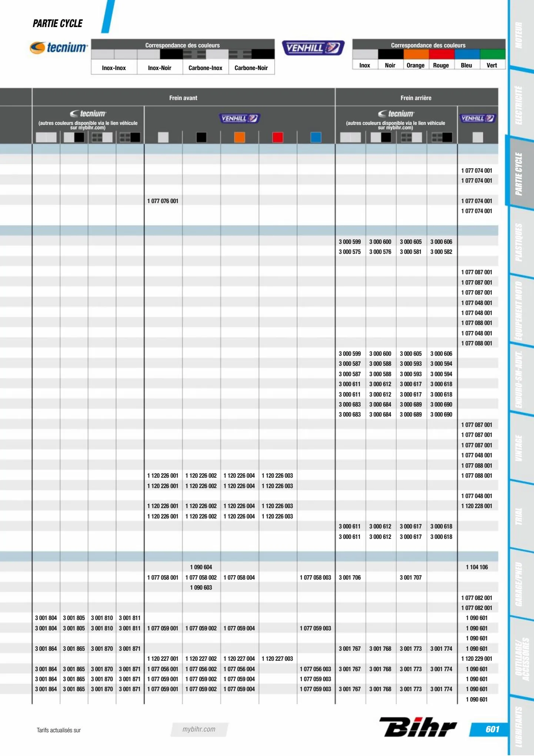Viewport: 534px width, 756px height.
Task: Click the Venhill logo under Frein avant header
Action: click(240, 118)
